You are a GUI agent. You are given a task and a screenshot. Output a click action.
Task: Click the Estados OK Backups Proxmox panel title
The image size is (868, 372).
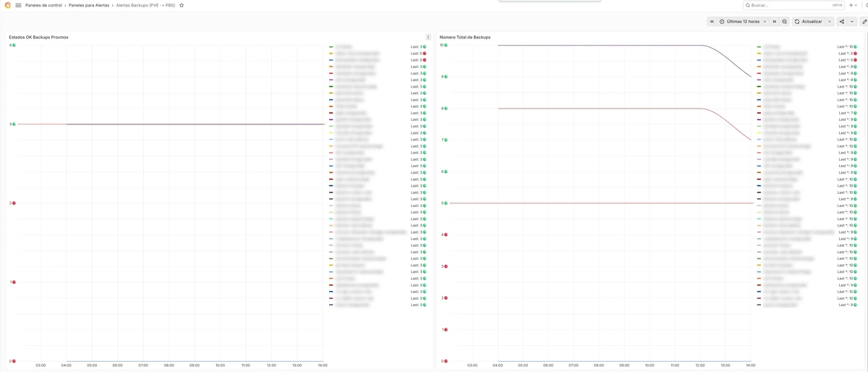tap(38, 37)
